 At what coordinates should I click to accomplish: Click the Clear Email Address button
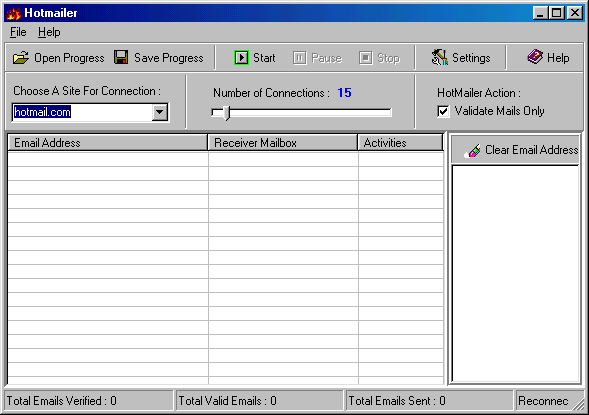pos(515,150)
